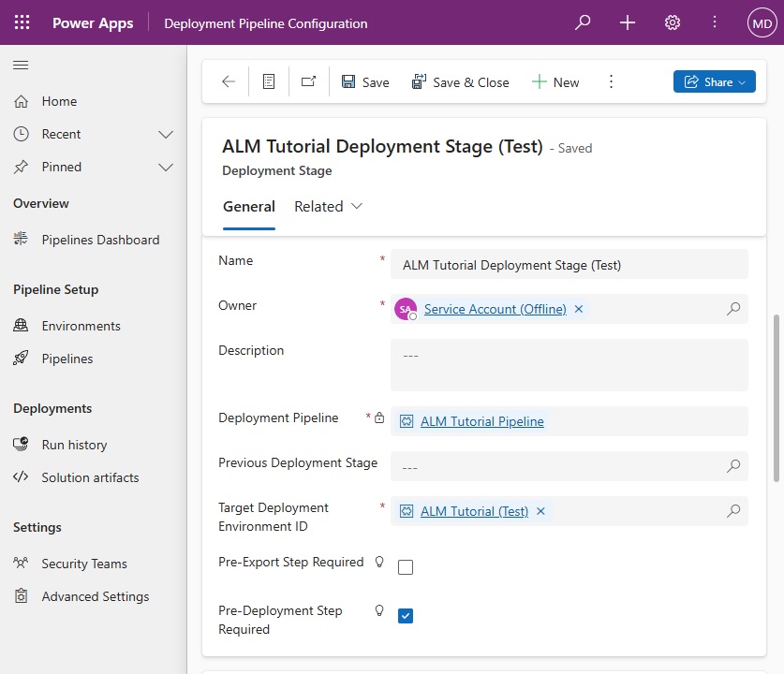Open Advanced Settings in sidebar

(94, 596)
